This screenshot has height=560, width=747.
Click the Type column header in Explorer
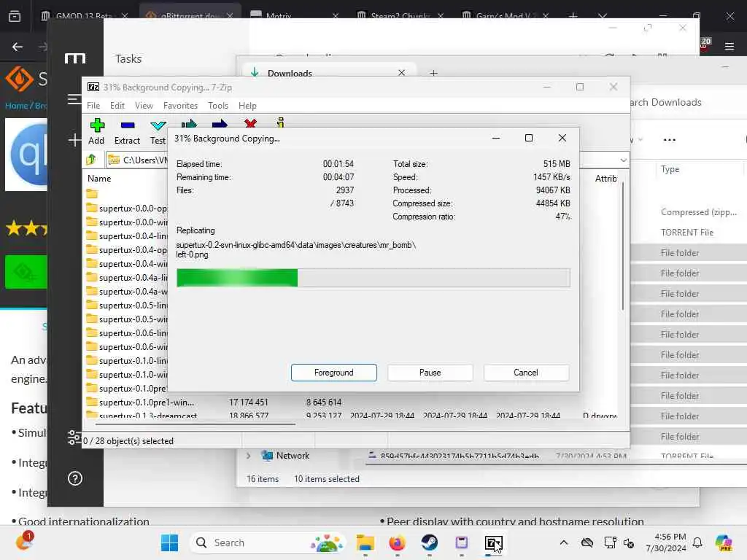click(x=670, y=169)
